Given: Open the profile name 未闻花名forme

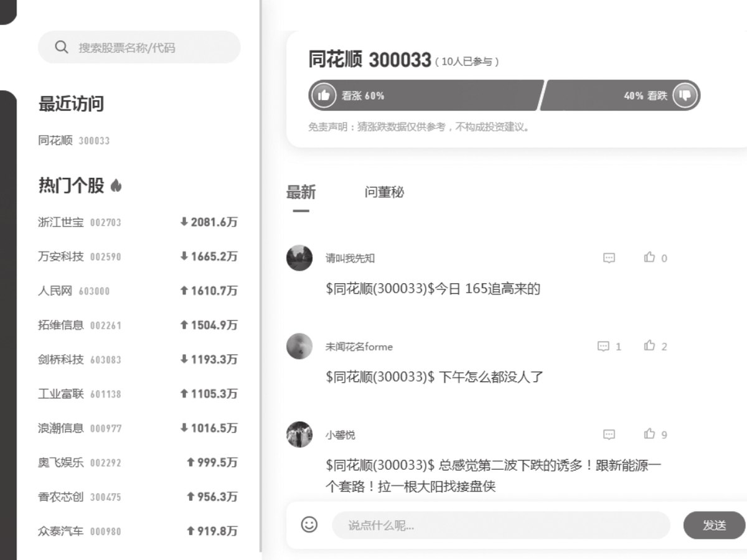Looking at the screenshot, I should click(x=359, y=347).
